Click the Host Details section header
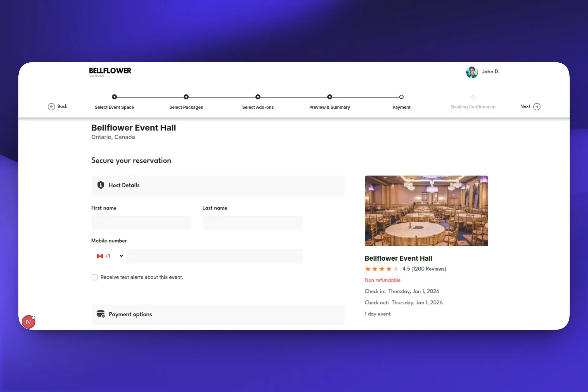This screenshot has height=392, width=588. [x=218, y=186]
